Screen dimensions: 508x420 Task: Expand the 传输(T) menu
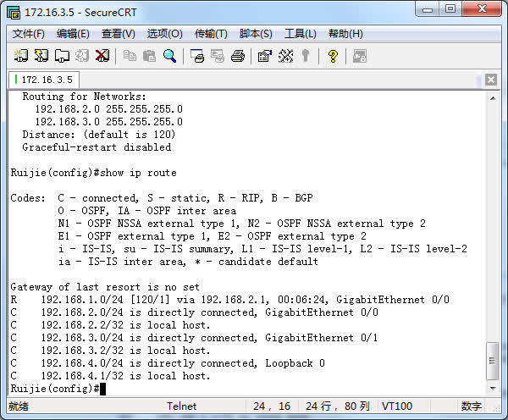211,34
